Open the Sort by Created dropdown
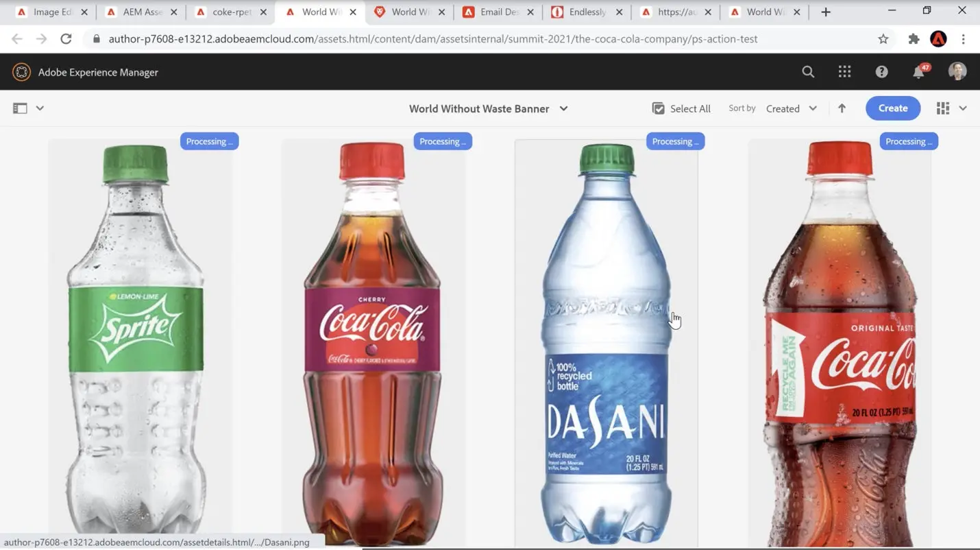This screenshot has height=550, width=980. (792, 108)
